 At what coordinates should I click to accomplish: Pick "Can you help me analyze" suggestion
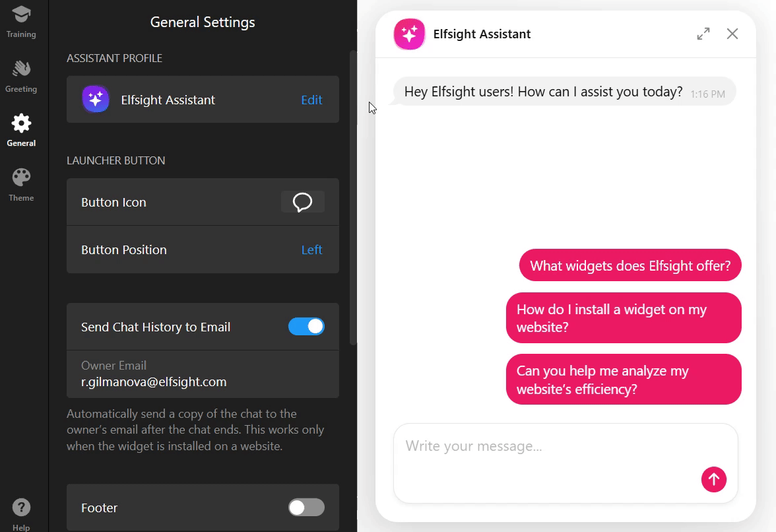click(624, 379)
